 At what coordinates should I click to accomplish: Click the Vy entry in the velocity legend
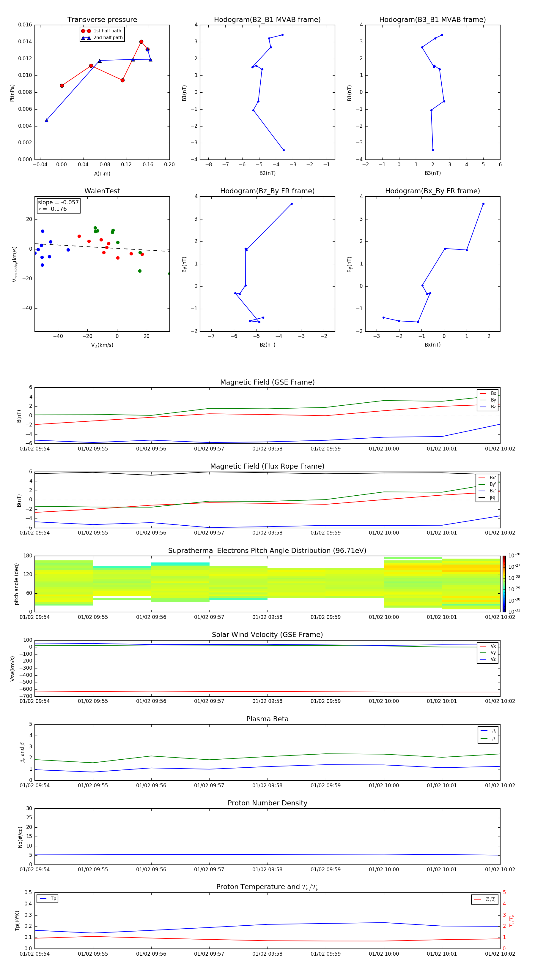(x=488, y=652)
